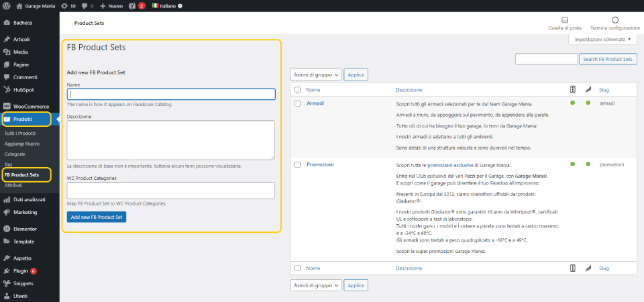Open FB Product Sets submenu
The image size is (644, 302).
point(21,174)
